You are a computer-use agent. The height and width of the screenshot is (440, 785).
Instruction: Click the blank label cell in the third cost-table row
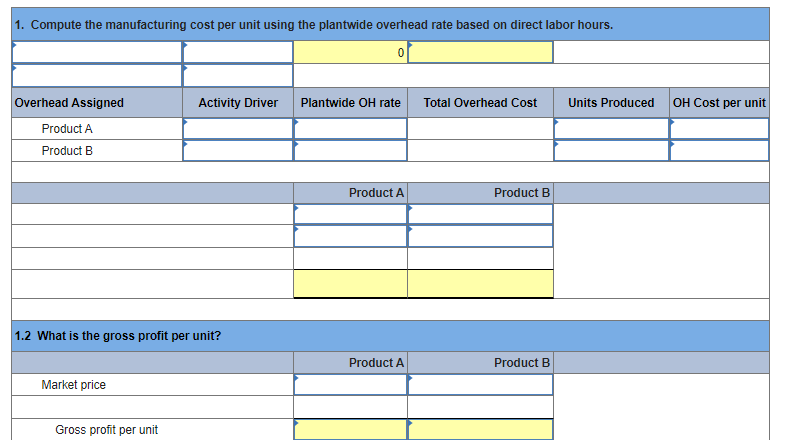coord(153,259)
